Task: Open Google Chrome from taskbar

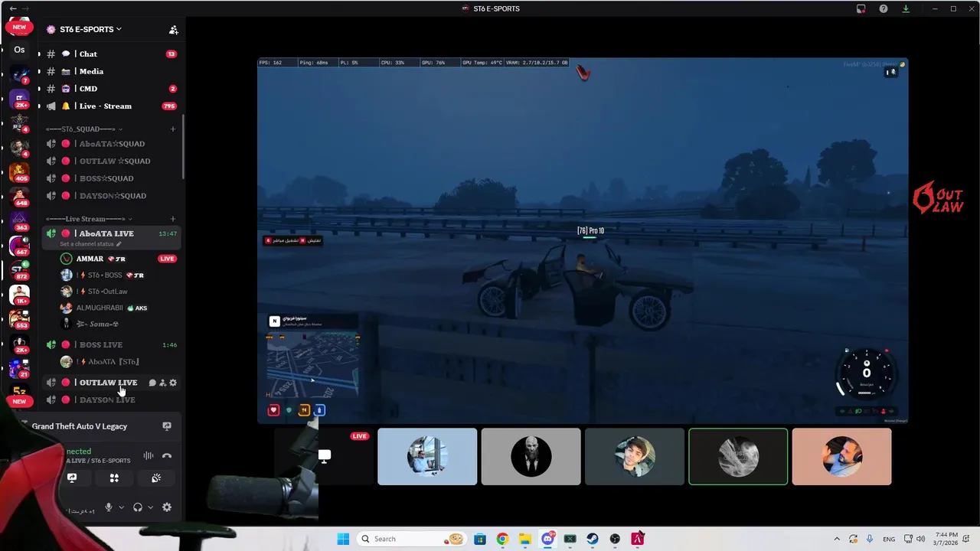Action: click(502, 539)
